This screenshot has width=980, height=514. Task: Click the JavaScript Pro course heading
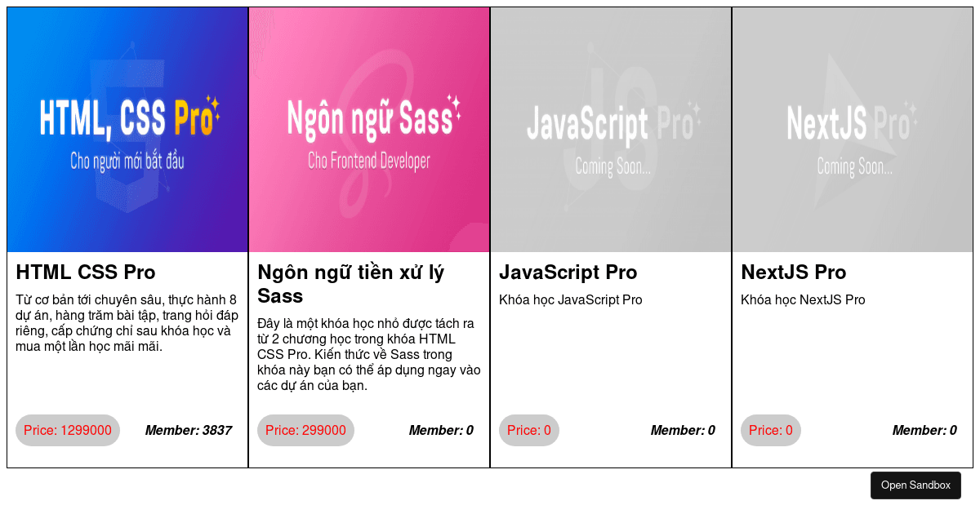pyautogui.click(x=568, y=272)
